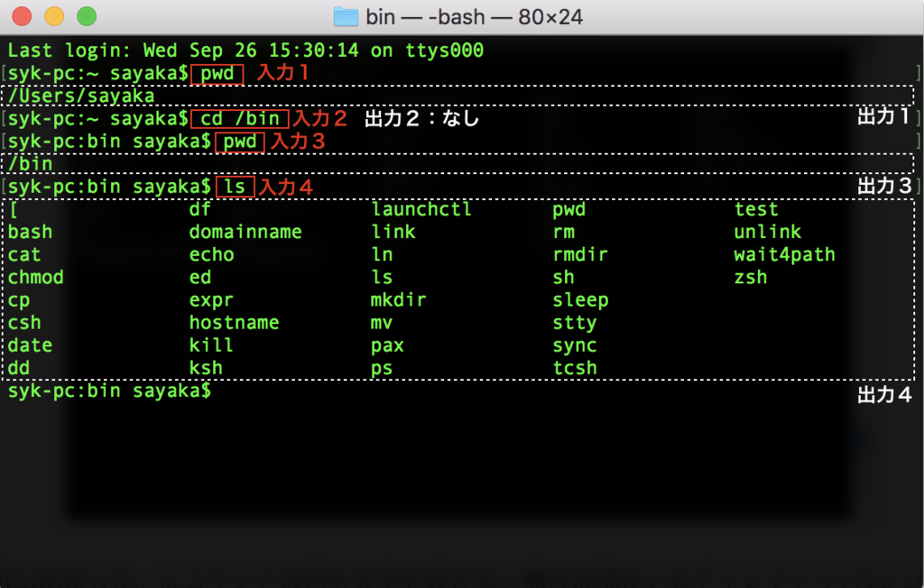Click 'ksh' in the ls listing

pyautogui.click(x=206, y=368)
